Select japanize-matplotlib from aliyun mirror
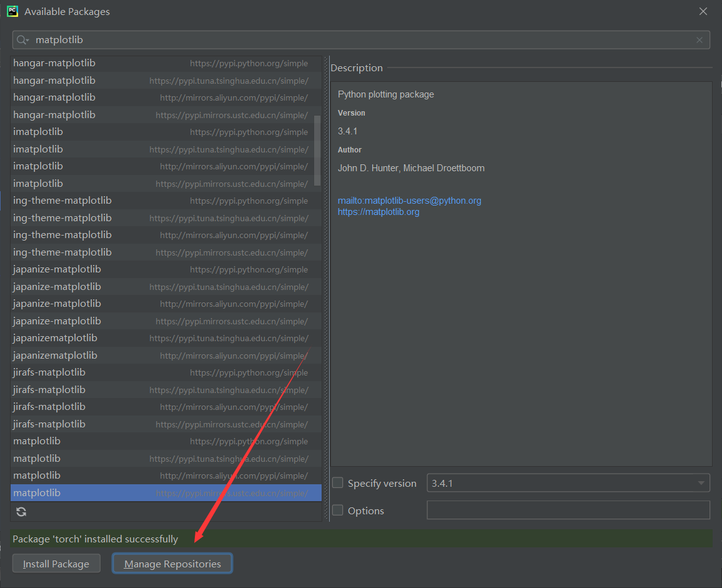 coord(166,304)
